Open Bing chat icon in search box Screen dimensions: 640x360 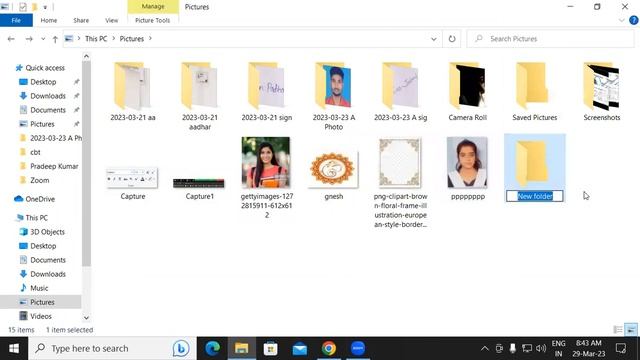(180, 348)
